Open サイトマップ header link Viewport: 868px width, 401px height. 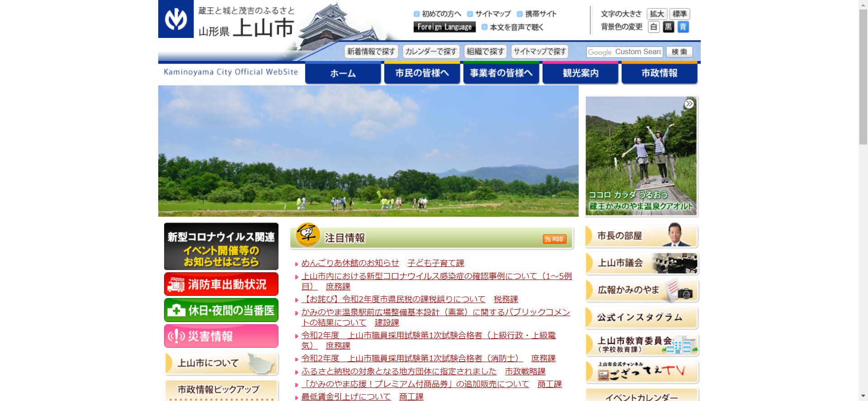click(489, 14)
